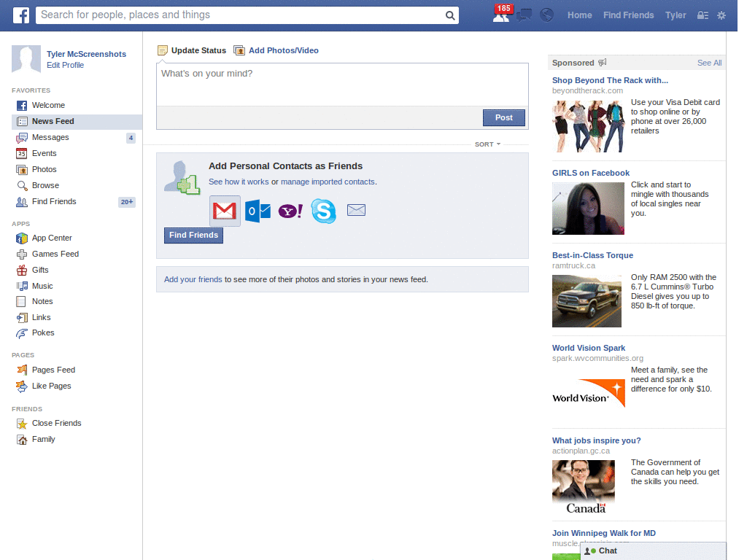Open friend requests icon with 185 badge
The width and height of the screenshot is (747, 560).
click(x=502, y=15)
